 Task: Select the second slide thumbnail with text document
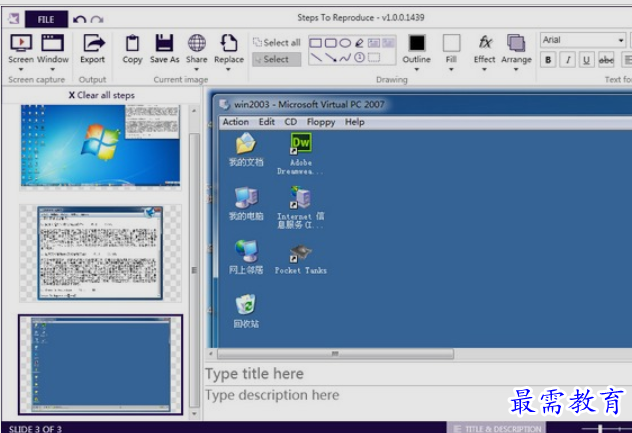100,253
